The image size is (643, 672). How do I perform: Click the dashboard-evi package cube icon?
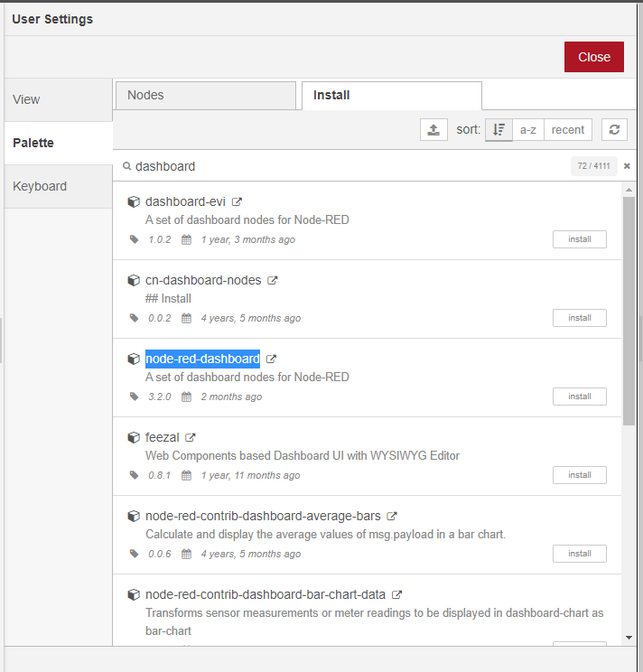(134, 201)
